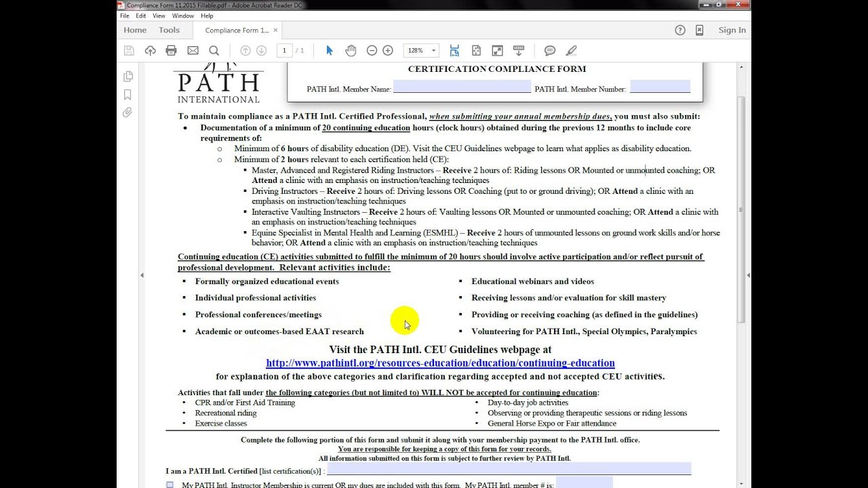Open the Bookmarks panel
Viewport: 868px width, 488px height.
click(127, 95)
